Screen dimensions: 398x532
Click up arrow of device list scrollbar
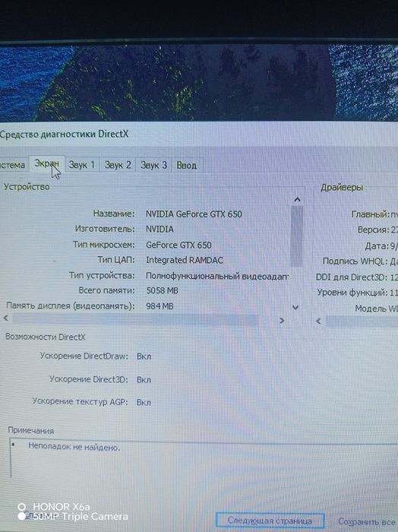click(x=297, y=200)
